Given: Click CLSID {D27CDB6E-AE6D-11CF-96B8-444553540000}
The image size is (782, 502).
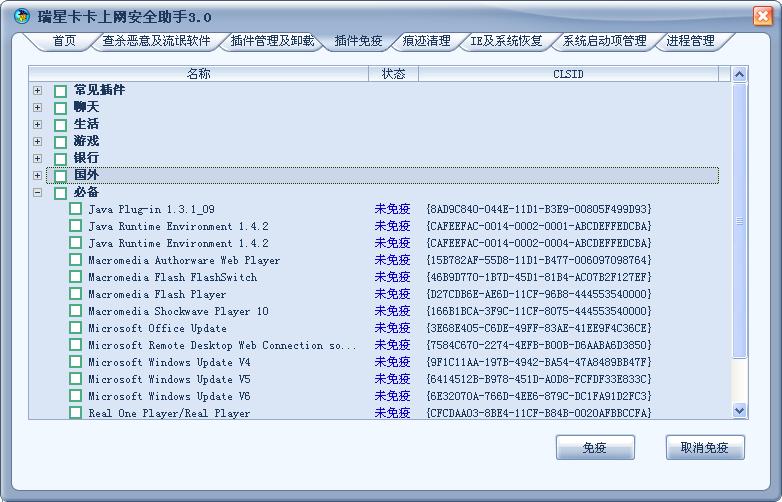Looking at the screenshot, I should click(539, 294).
